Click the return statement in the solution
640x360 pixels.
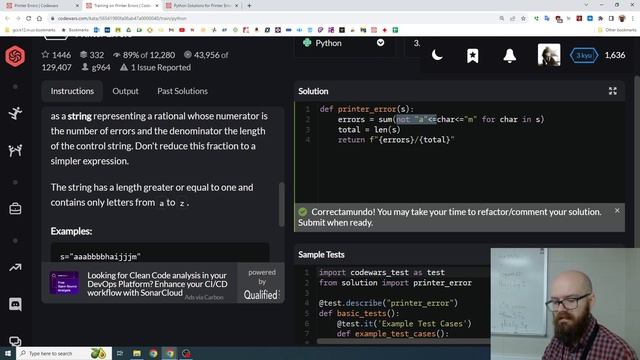pos(396,140)
